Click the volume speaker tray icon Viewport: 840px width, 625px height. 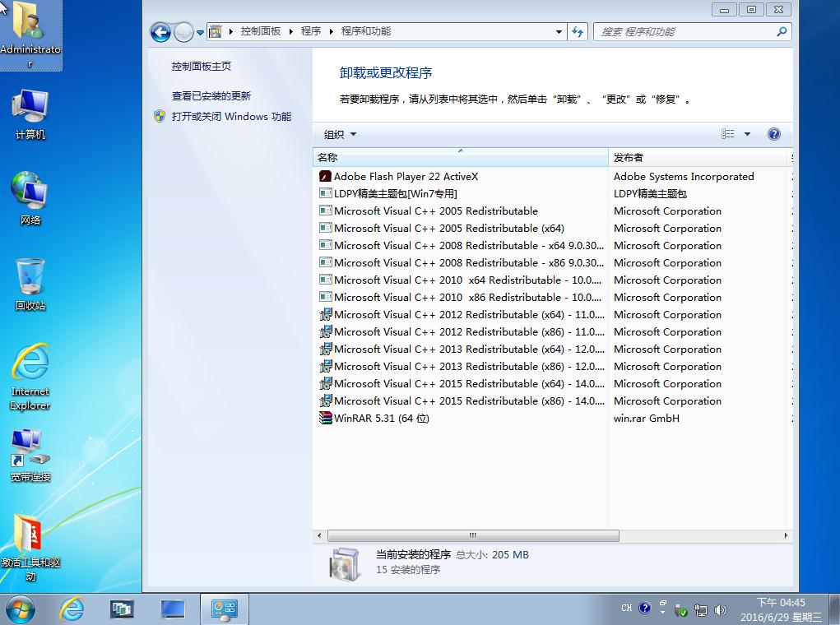click(721, 610)
